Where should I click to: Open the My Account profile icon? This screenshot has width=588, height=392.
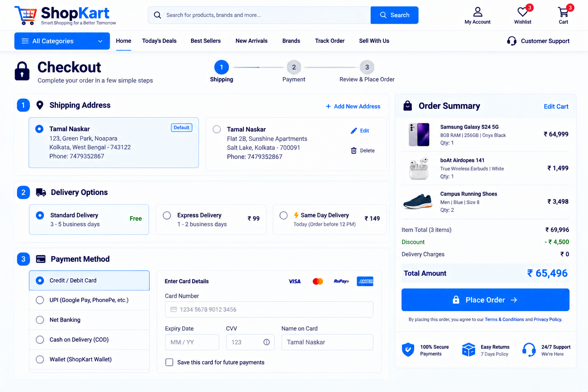click(x=478, y=12)
